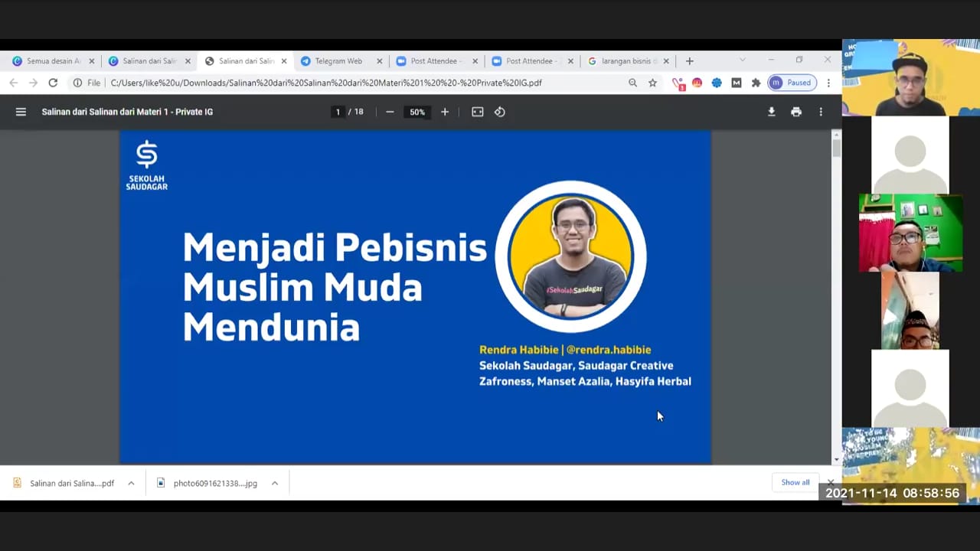
Task: Expand options for photo6091621338 jpg download
Action: pyautogui.click(x=274, y=483)
